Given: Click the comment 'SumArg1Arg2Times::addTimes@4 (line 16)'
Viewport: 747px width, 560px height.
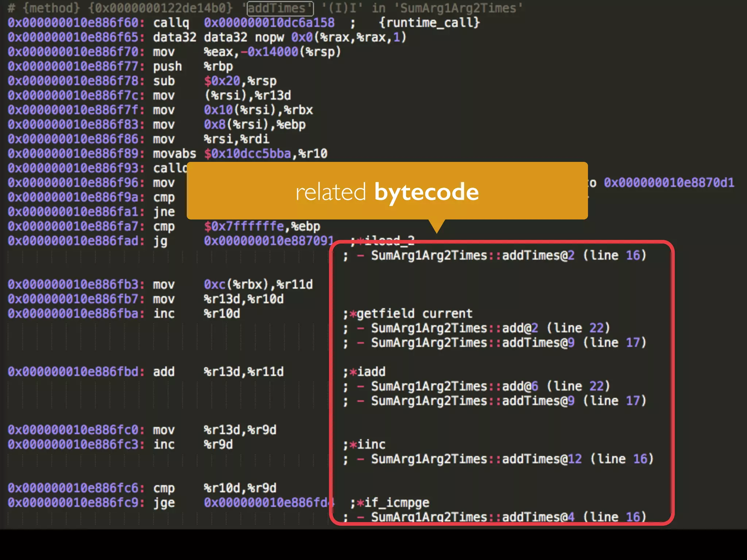Looking at the screenshot, I should pos(508,517).
